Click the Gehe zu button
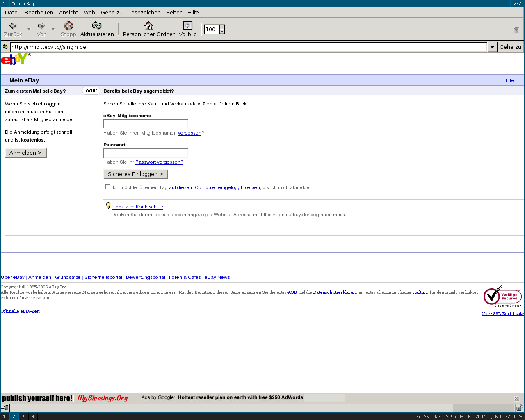Image resolution: width=525 pixels, height=420 pixels. 510,47
